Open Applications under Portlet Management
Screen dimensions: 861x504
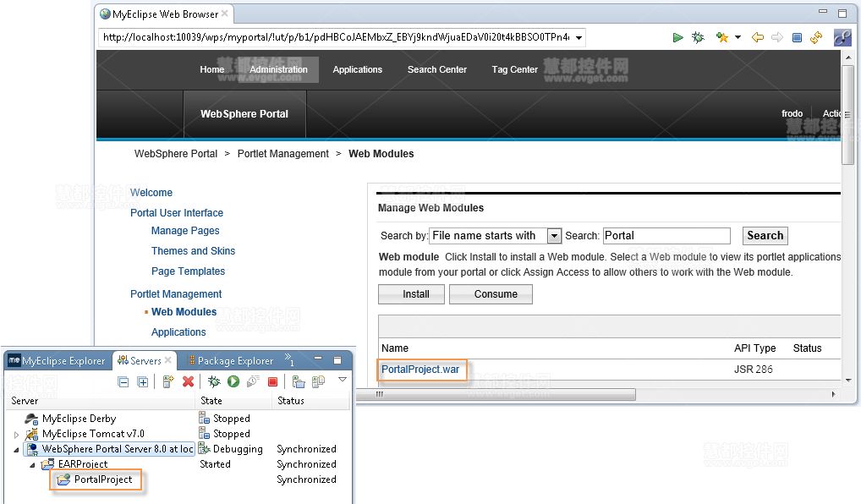[178, 332]
